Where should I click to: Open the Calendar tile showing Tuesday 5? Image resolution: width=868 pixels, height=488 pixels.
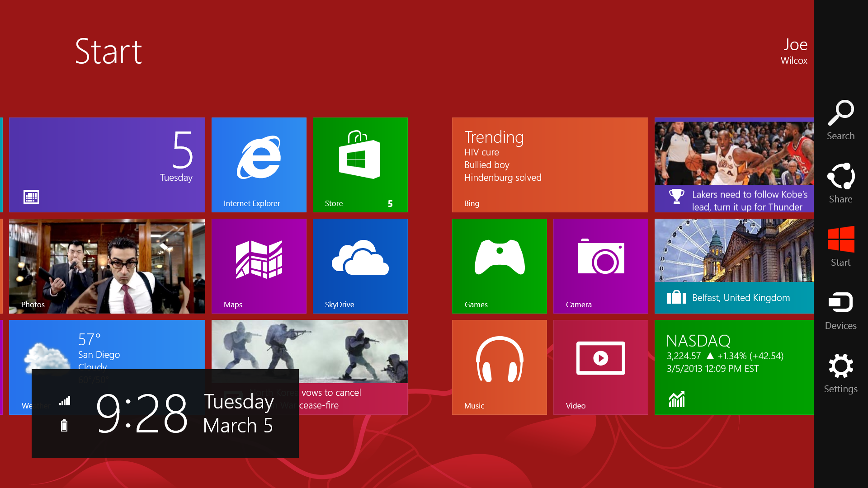(x=107, y=164)
